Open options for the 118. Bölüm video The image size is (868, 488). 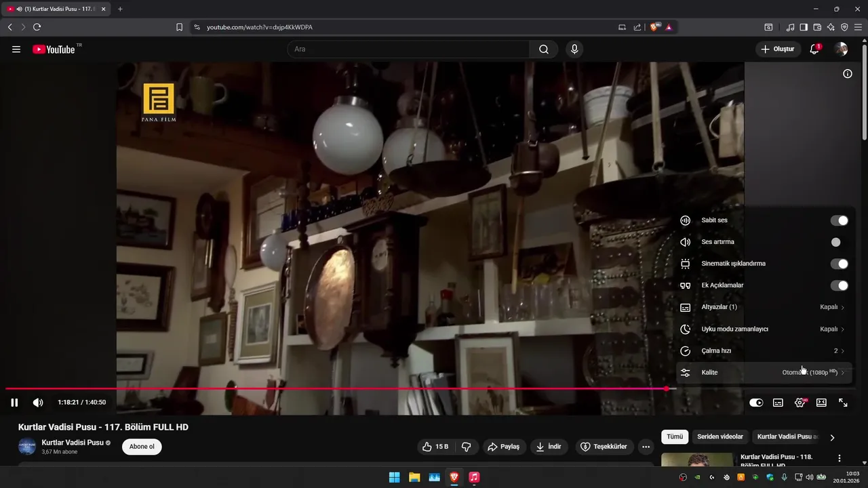[x=840, y=458]
